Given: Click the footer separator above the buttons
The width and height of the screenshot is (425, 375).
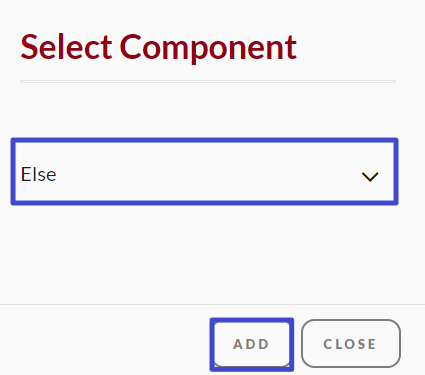Looking at the screenshot, I should point(212,304).
